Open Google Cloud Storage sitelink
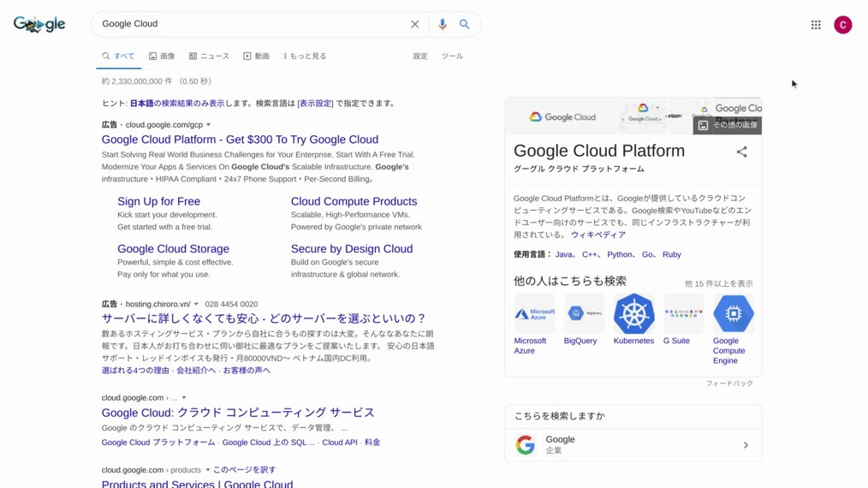This screenshot has width=868, height=488. 173,248
